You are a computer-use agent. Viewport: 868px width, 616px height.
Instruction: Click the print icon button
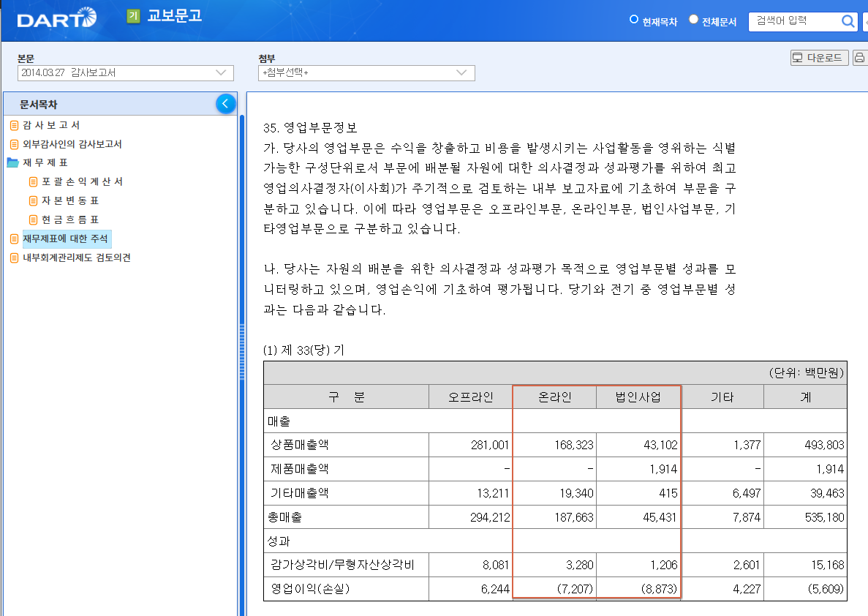tap(860, 58)
